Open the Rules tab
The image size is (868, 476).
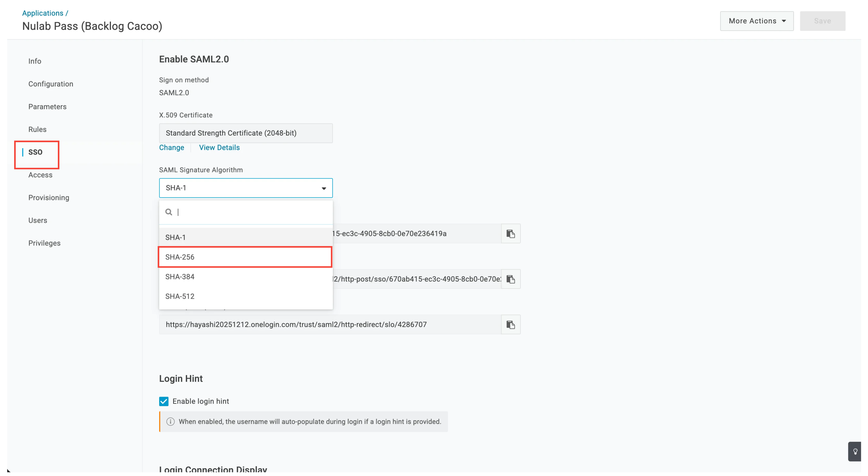point(37,129)
